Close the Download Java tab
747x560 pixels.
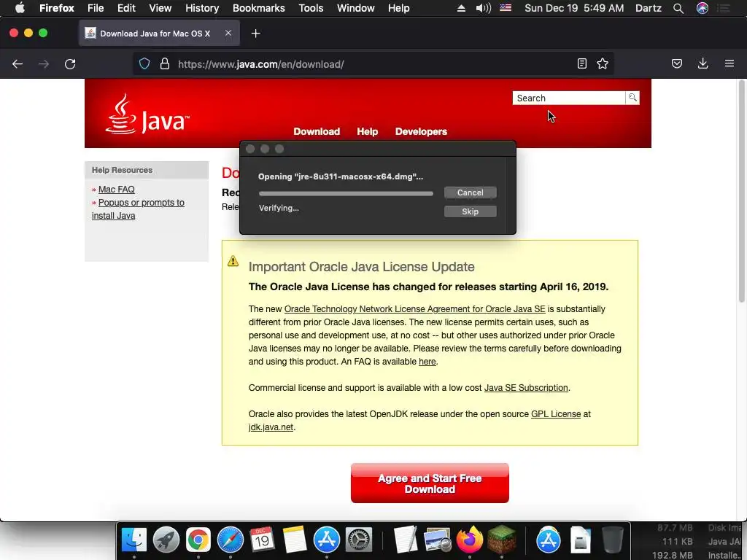[x=228, y=33]
